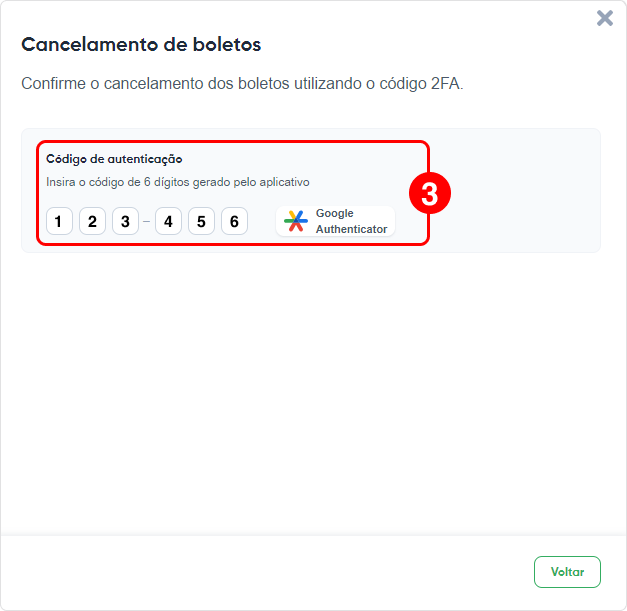Click the Voltar button
The image size is (627, 611).
(x=567, y=572)
